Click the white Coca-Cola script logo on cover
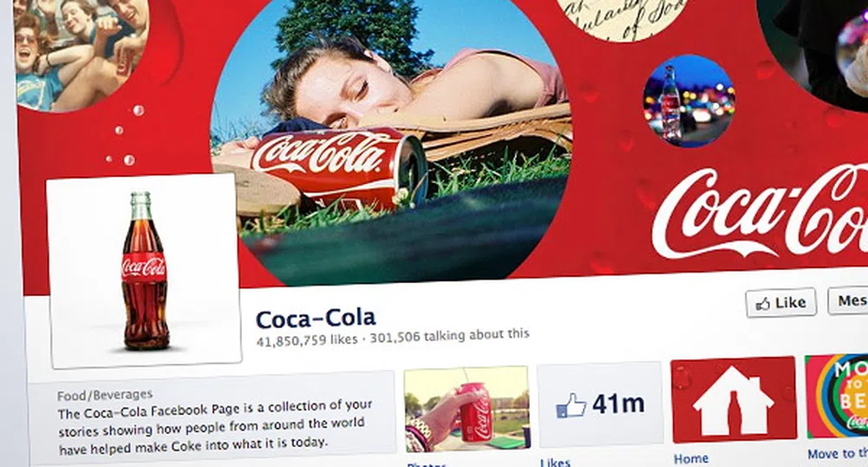 (760, 213)
